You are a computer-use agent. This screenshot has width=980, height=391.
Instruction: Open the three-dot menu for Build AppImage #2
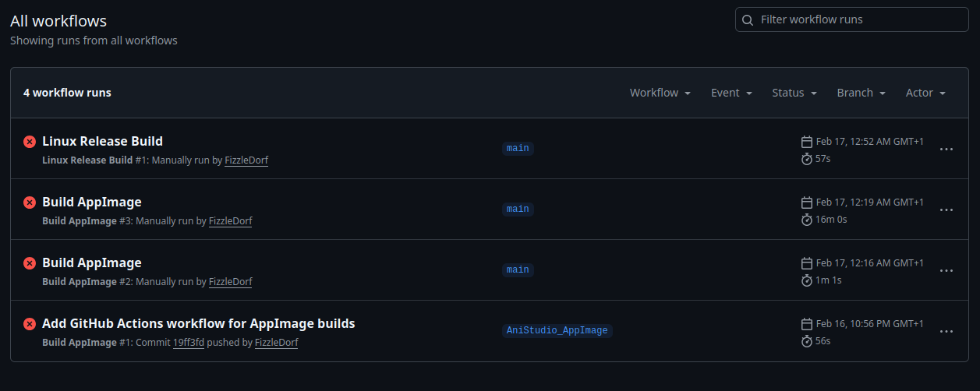946,270
